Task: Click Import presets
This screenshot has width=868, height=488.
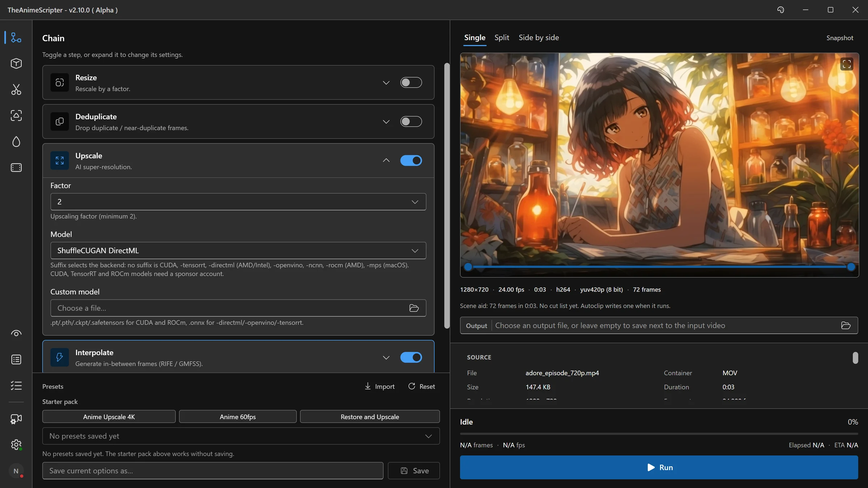Action: (379, 386)
